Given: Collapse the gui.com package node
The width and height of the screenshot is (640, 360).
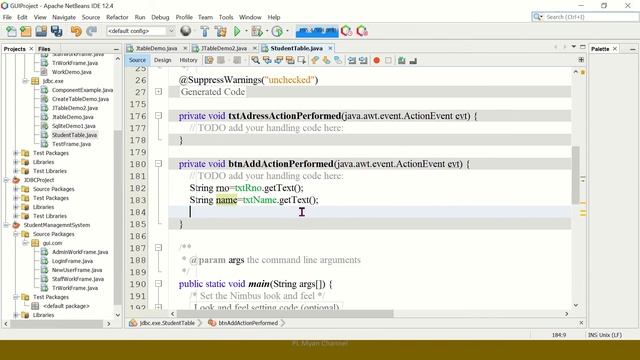Looking at the screenshot, I should point(25,243).
